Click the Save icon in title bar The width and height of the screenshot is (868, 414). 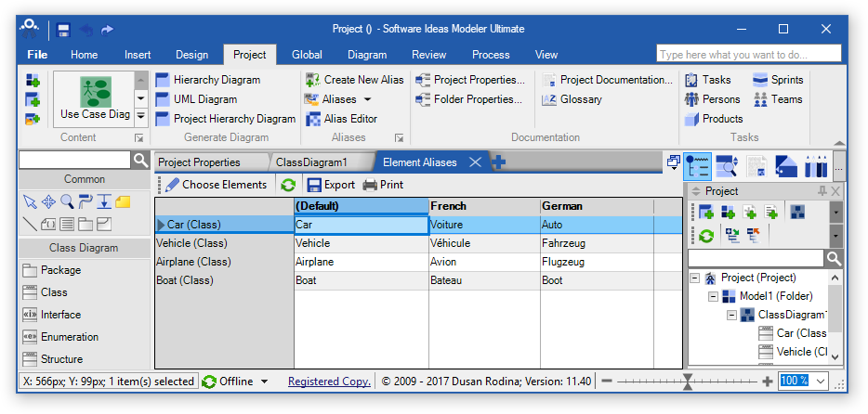pyautogui.click(x=64, y=30)
